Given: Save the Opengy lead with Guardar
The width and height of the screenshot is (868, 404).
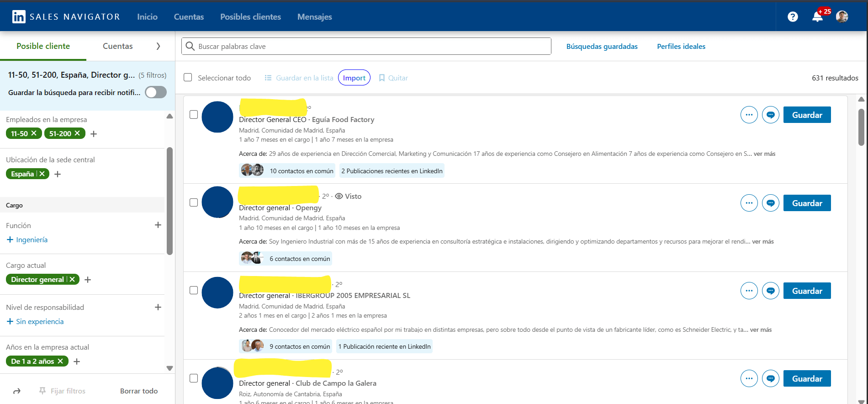Looking at the screenshot, I should pyautogui.click(x=807, y=203).
